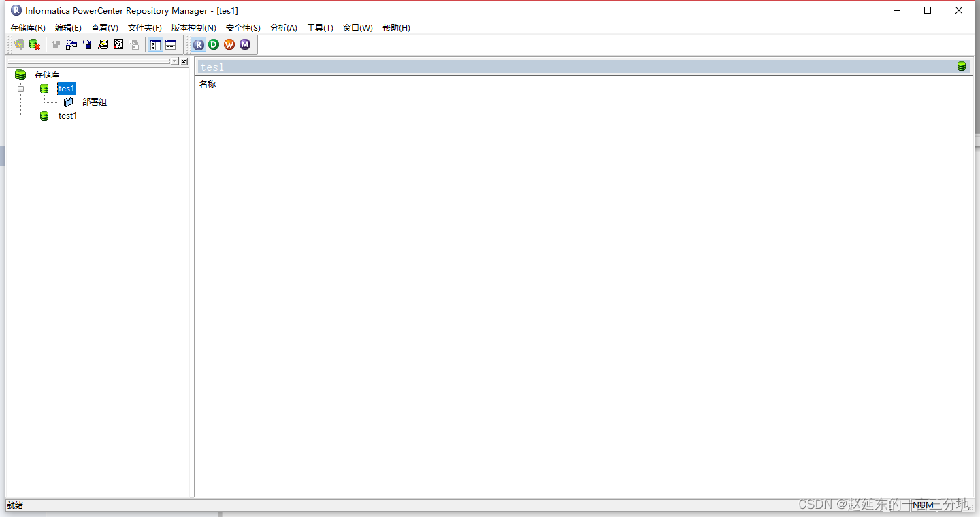Screen dimensions: 980x517
Task: Click the stacked databases icon beside 存储库
Action: click(20, 75)
